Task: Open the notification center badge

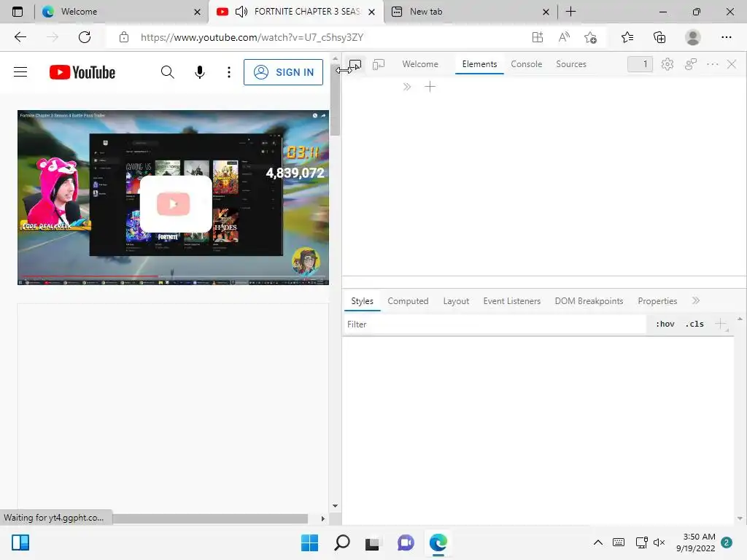Action: click(727, 542)
